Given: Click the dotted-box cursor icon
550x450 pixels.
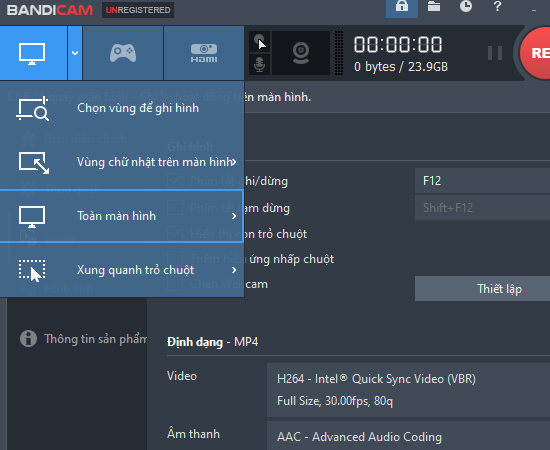Looking at the screenshot, I should [x=32, y=271].
